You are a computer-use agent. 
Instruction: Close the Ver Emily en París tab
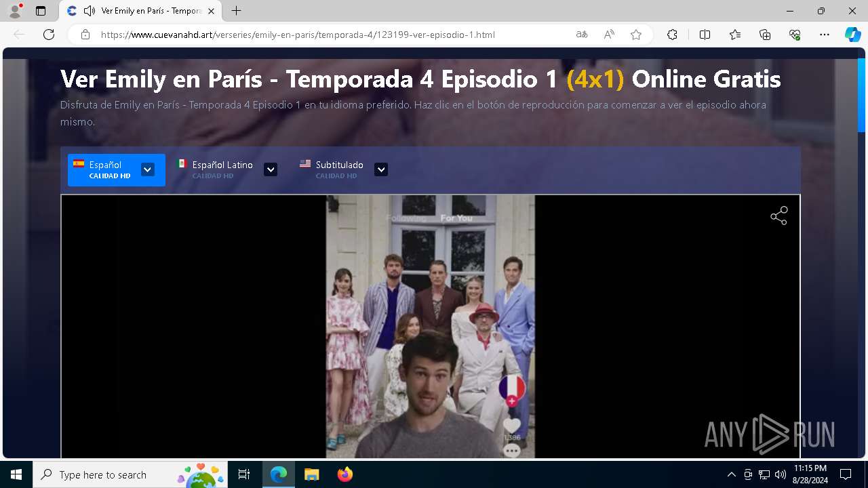pyautogui.click(x=212, y=11)
